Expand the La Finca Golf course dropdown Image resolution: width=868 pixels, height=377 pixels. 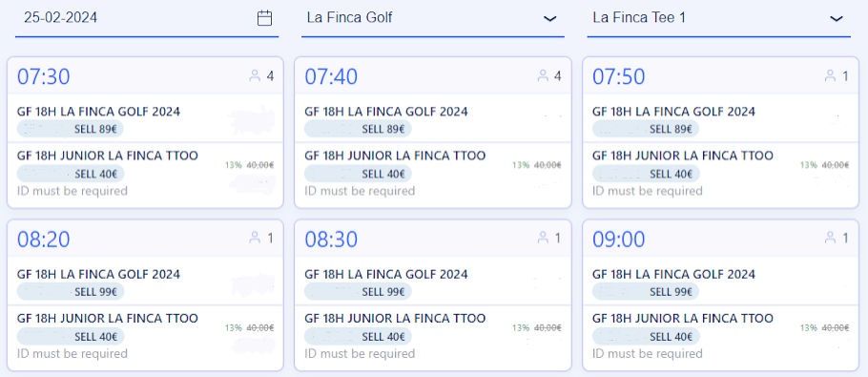433,18
